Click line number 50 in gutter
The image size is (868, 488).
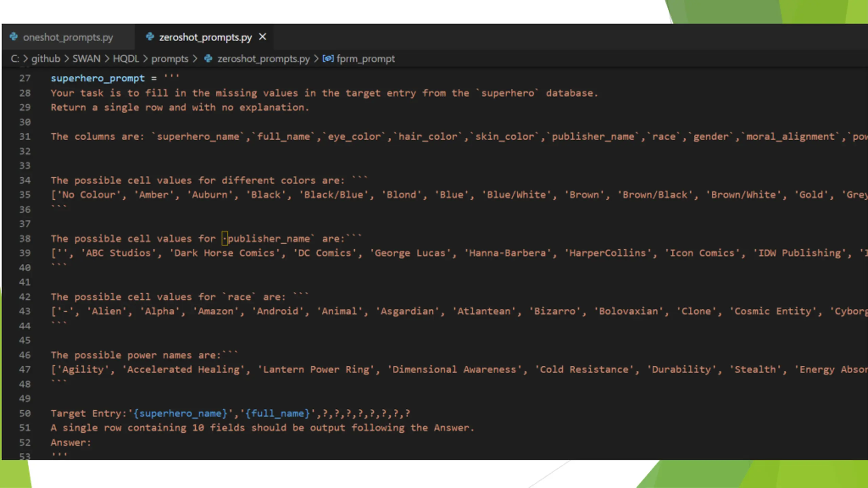pos(25,413)
